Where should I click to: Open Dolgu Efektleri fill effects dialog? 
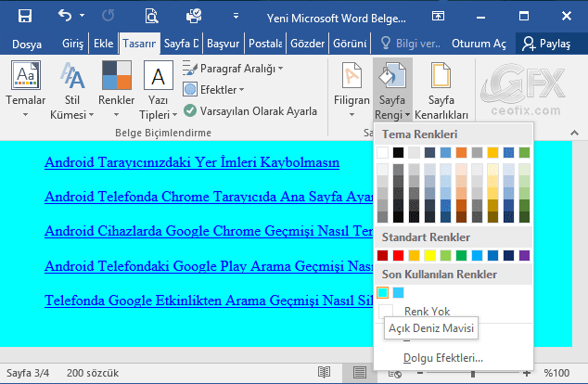pyautogui.click(x=443, y=358)
